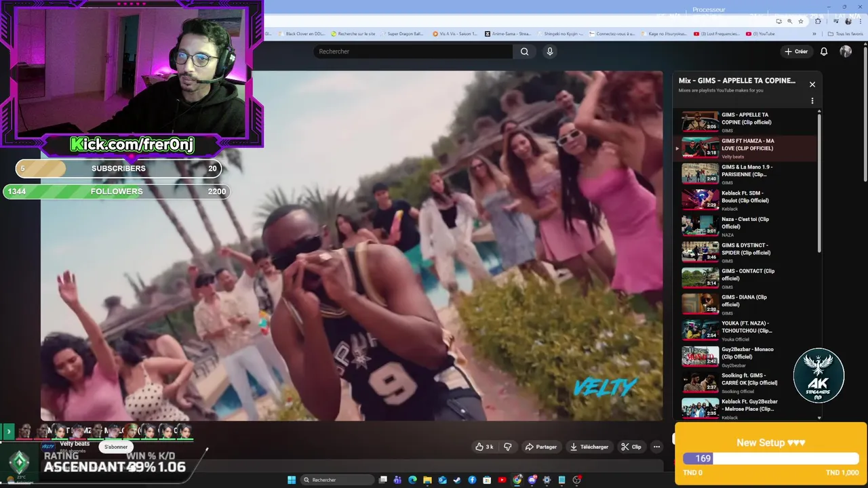This screenshot has height=488, width=868.
Task: Launch Microsoft Edge from the taskbar
Action: [412, 480]
